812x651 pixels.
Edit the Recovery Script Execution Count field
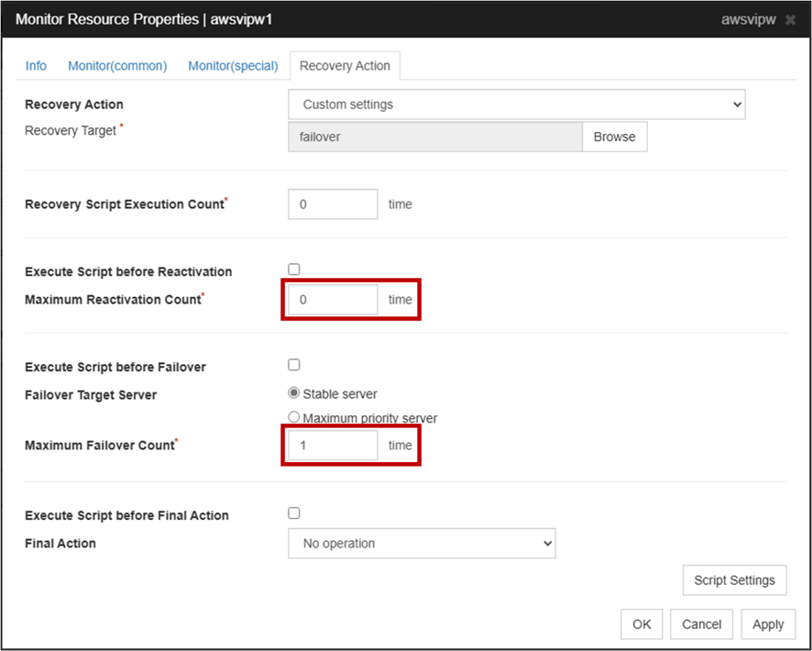point(333,204)
